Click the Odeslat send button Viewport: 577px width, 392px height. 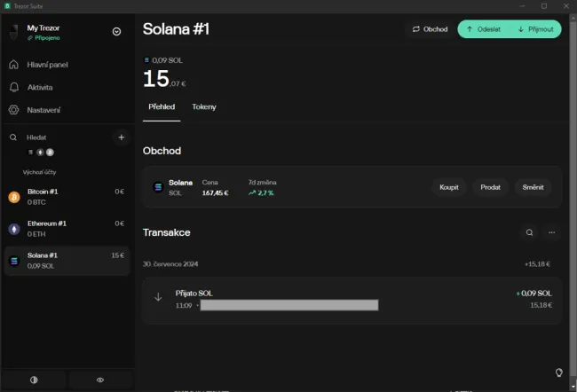tap(484, 29)
